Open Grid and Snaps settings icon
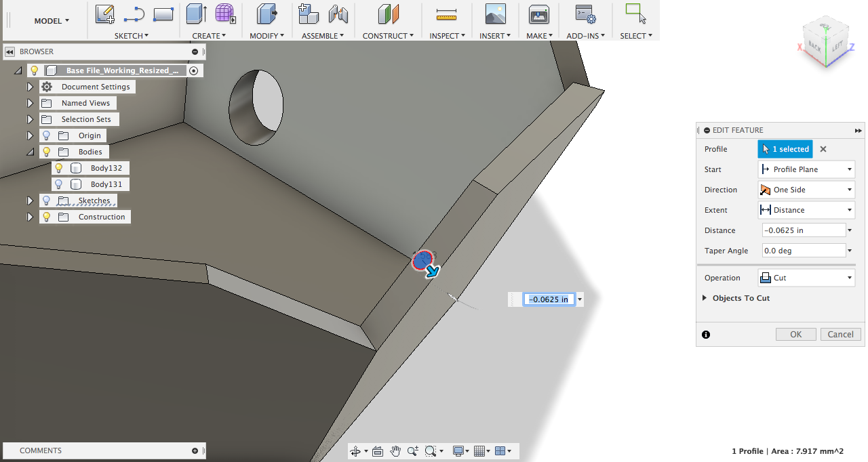Image resolution: width=868 pixels, height=462 pixels. tap(479, 451)
